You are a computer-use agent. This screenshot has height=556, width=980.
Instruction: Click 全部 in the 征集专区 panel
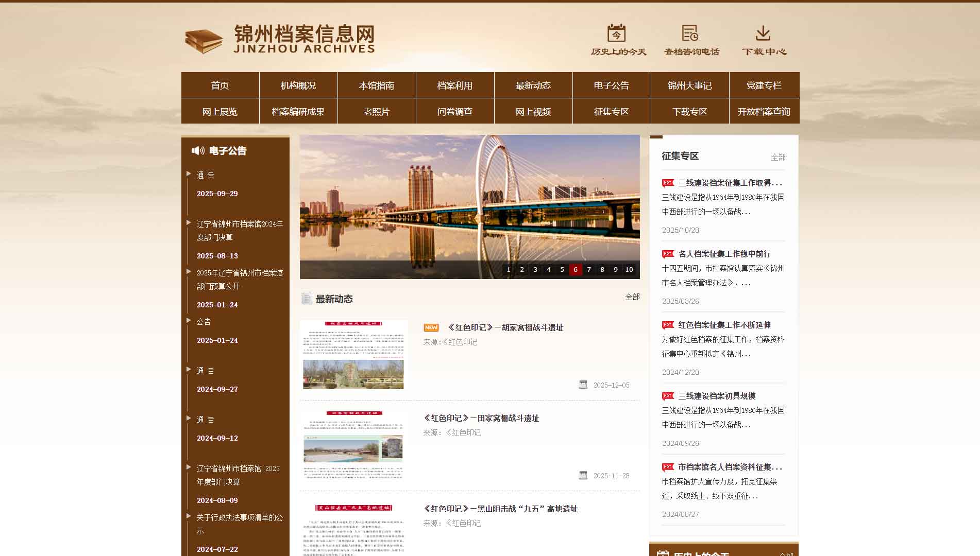[x=778, y=157]
